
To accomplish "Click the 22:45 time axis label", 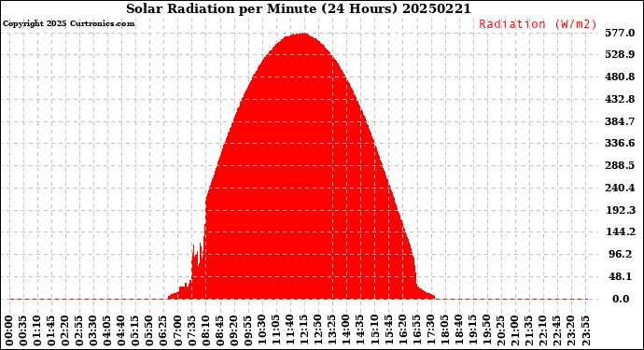I will pyautogui.click(x=556, y=331).
